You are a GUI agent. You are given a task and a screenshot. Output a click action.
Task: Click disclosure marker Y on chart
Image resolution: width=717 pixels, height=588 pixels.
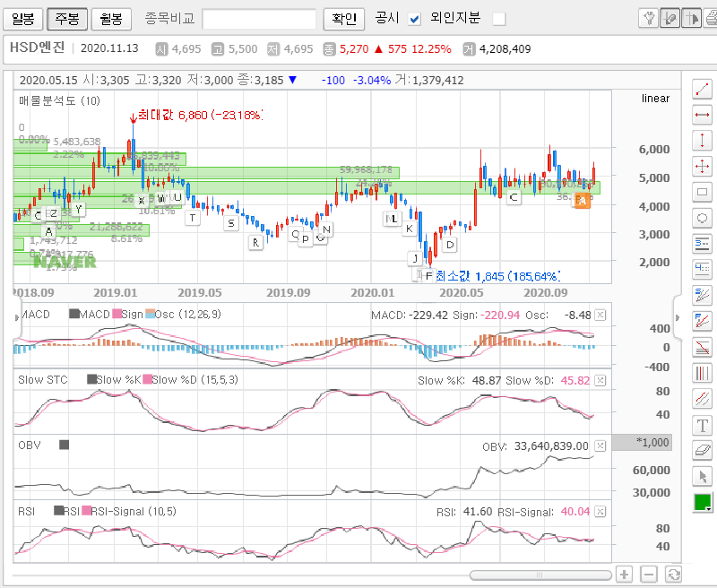pos(79,209)
